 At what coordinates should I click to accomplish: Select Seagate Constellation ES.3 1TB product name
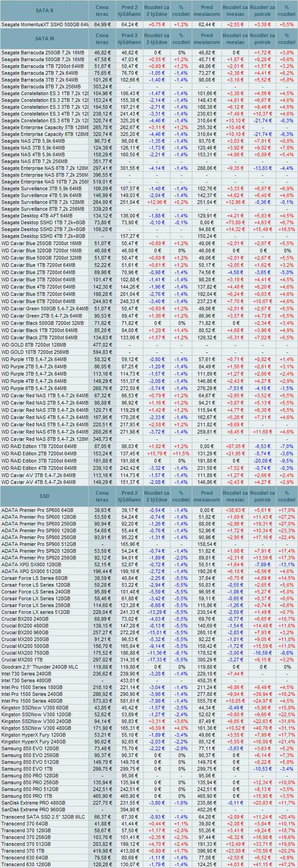pos(45,94)
